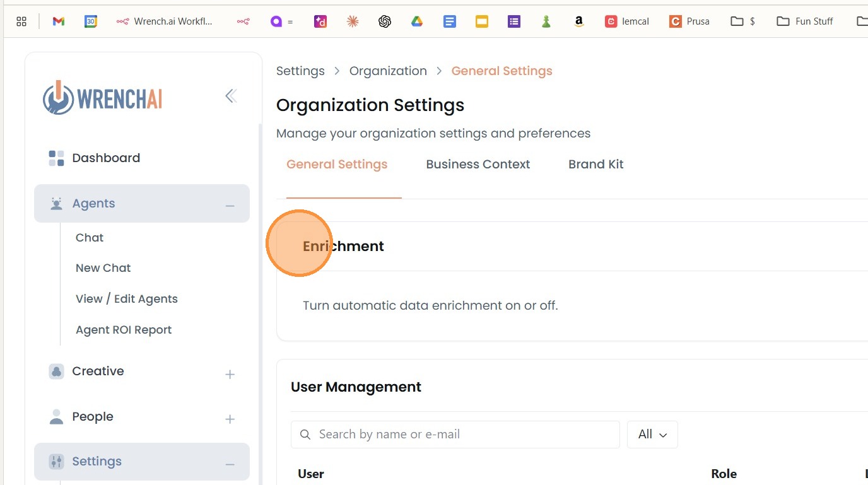Open the Gmail bookmark icon
The height and width of the screenshot is (485, 868).
[x=59, y=21]
